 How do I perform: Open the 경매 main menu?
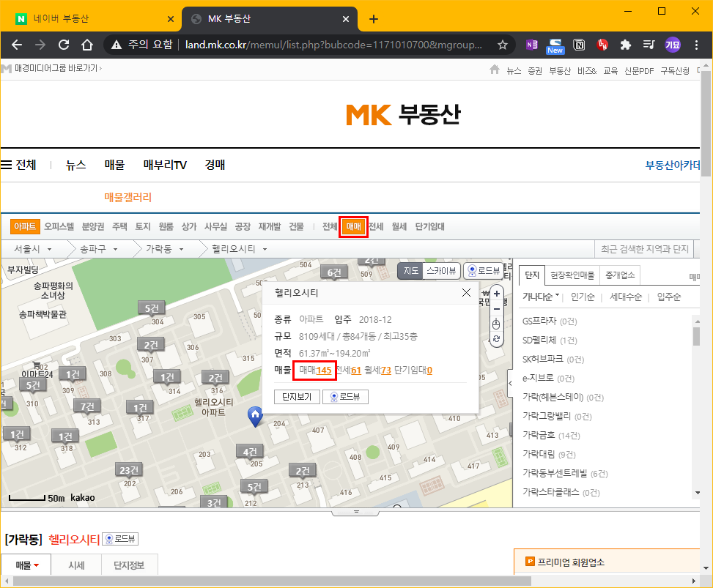point(215,165)
